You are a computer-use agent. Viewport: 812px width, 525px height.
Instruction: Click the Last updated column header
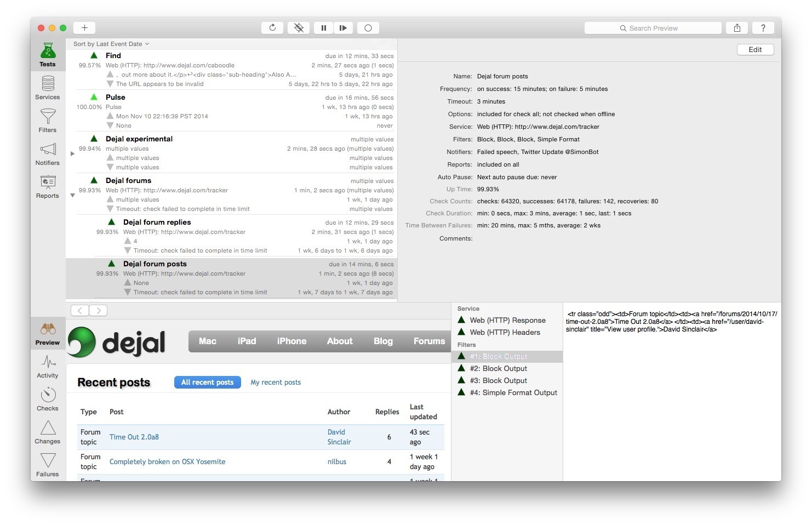point(424,412)
